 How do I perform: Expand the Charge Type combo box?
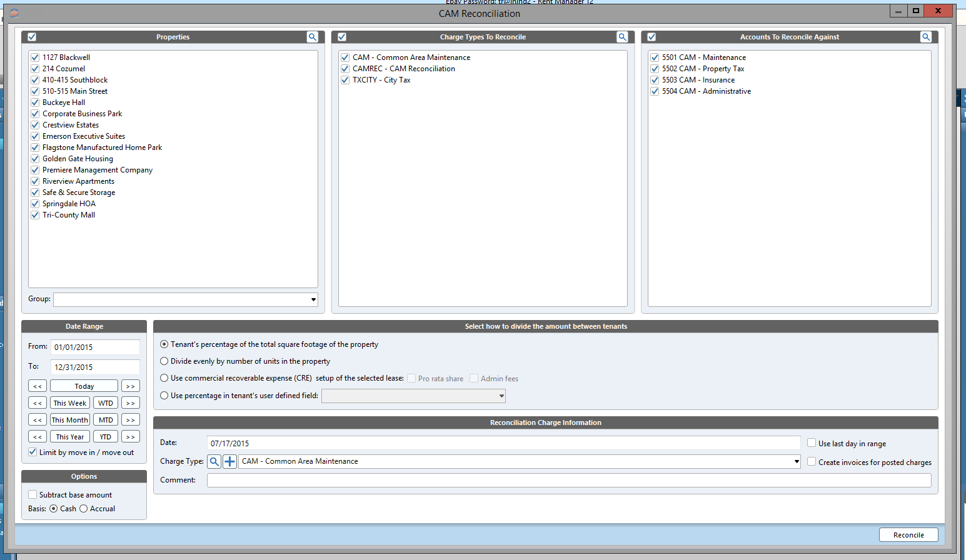click(796, 461)
